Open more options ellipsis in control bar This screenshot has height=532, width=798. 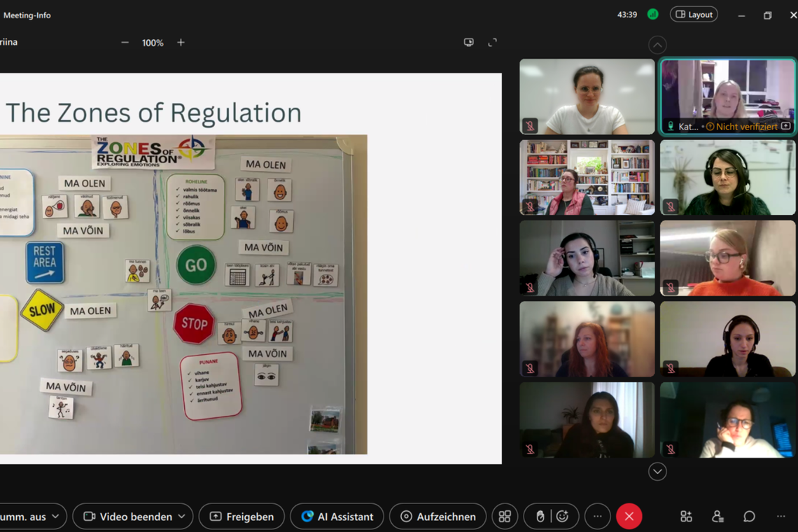(598, 517)
